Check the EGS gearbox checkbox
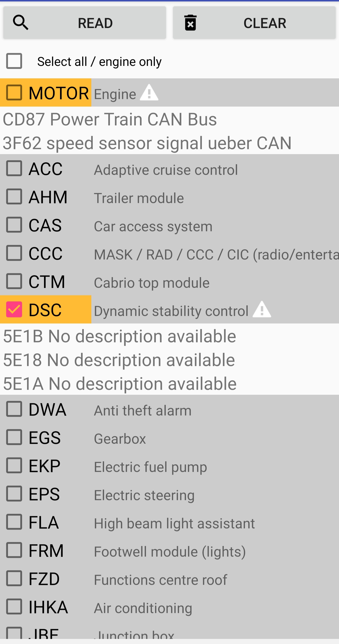The image size is (339, 644). 14,437
